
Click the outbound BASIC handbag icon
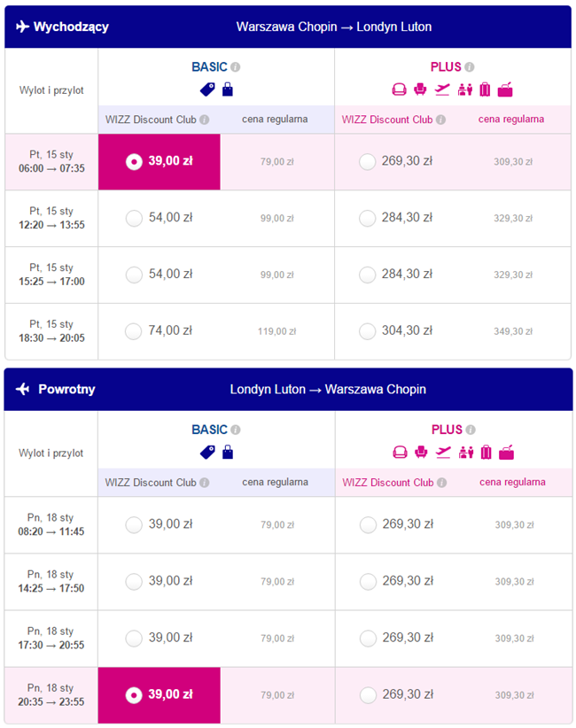(228, 89)
